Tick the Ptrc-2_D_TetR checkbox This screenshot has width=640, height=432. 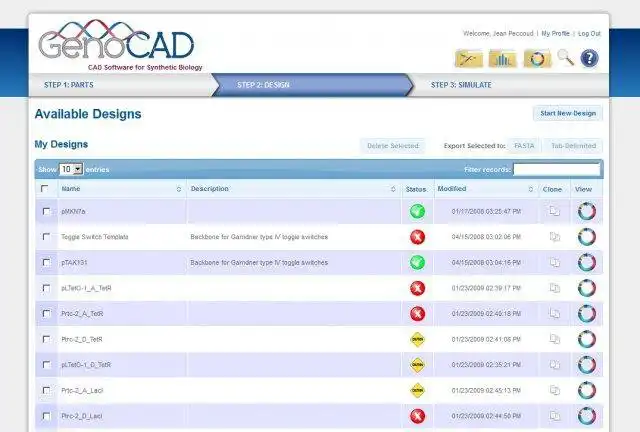(x=47, y=339)
